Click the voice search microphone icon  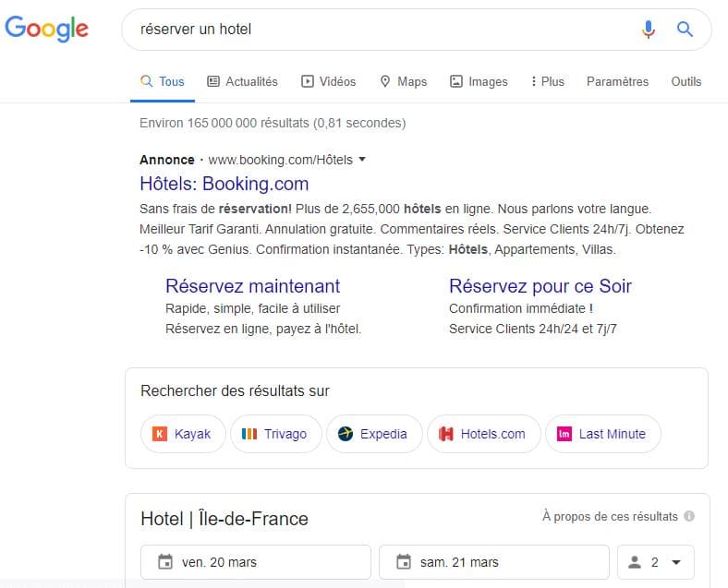[x=649, y=30]
